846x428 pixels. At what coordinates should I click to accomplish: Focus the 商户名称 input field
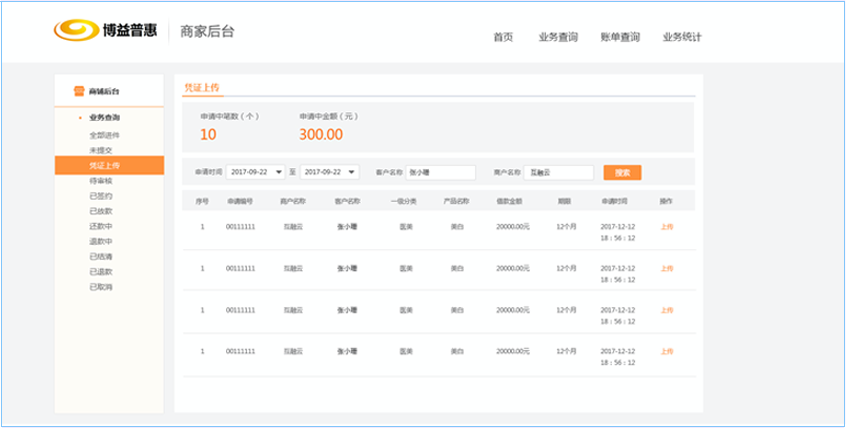558,172
